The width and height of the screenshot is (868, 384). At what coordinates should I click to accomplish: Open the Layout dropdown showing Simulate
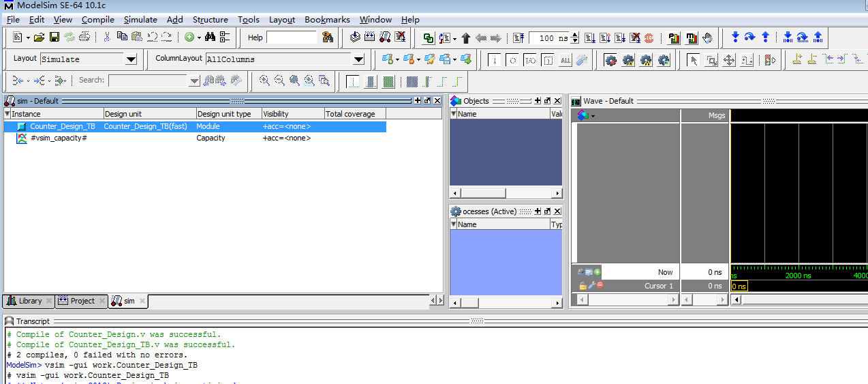point(131,60)
